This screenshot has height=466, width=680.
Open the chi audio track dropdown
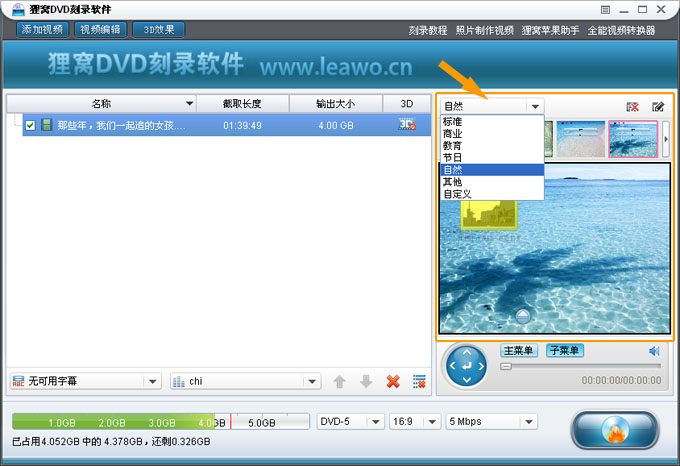click(245, 381)
